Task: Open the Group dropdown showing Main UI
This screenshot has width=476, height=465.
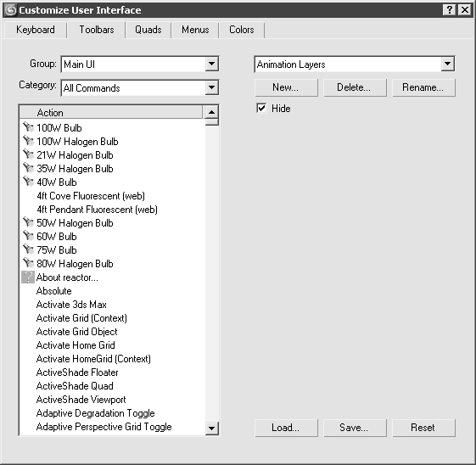Action: tap(211, 64)
